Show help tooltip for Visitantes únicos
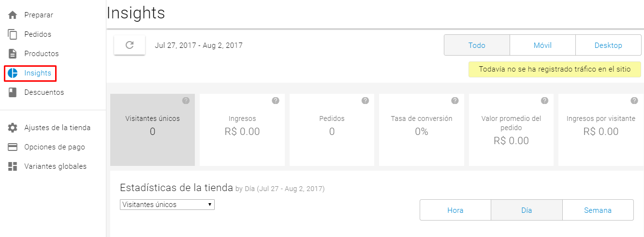The width and height of the screenshot is (644, 237). pyautogui.click(x=186, y=101)
